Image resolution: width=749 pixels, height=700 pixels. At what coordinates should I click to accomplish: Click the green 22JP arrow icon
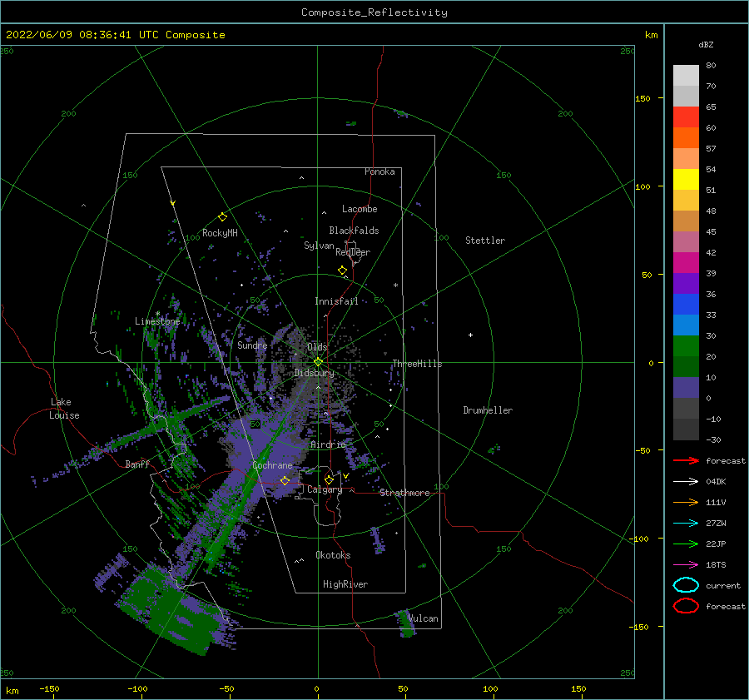tap(686, 544)
